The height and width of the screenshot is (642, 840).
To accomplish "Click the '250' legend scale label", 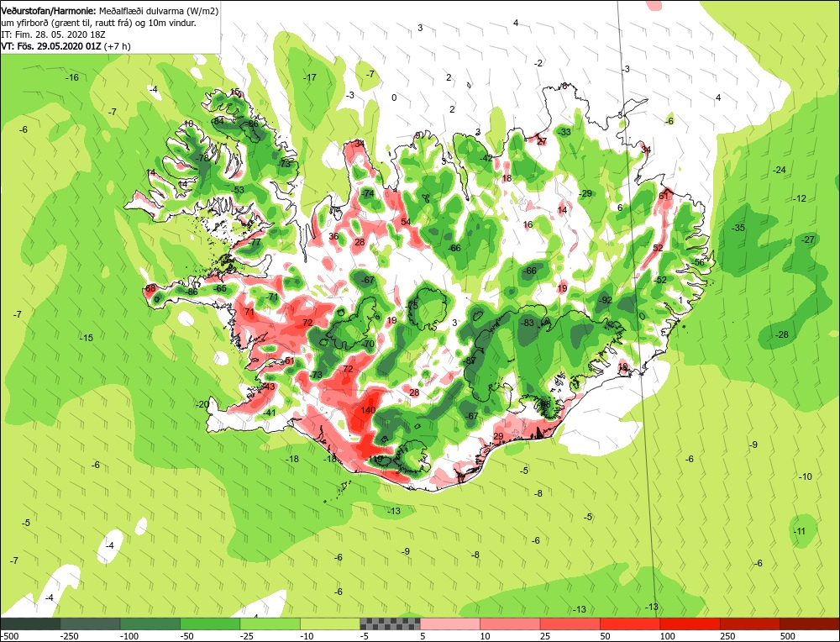I will (x=727, y=636).
